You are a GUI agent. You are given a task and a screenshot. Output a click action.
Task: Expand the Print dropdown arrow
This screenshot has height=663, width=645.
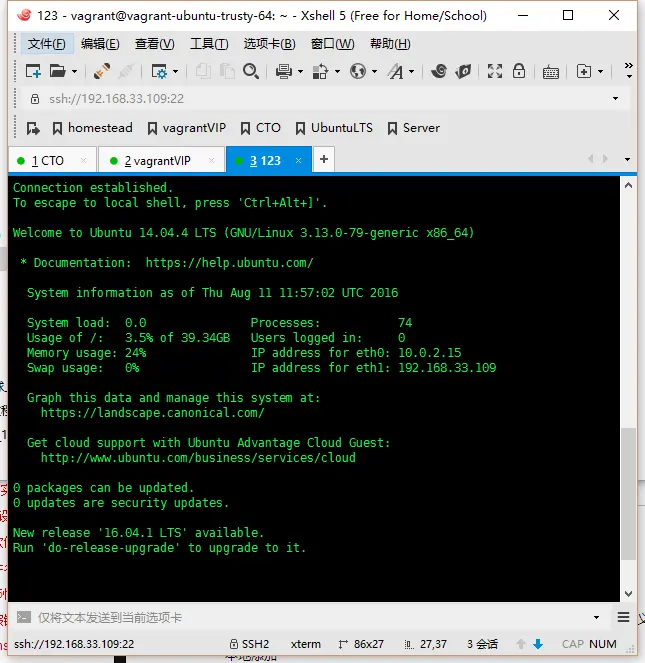point(301,71)
